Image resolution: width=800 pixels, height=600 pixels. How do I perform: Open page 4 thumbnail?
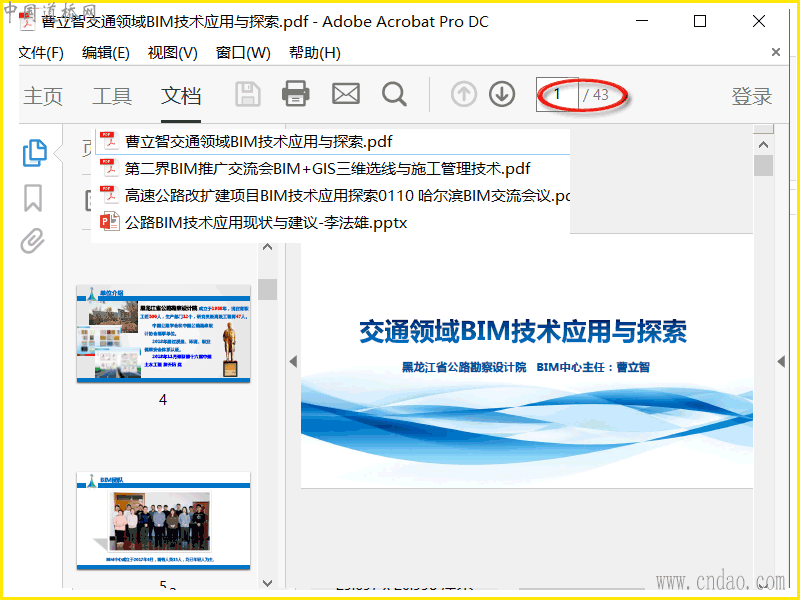163,334
